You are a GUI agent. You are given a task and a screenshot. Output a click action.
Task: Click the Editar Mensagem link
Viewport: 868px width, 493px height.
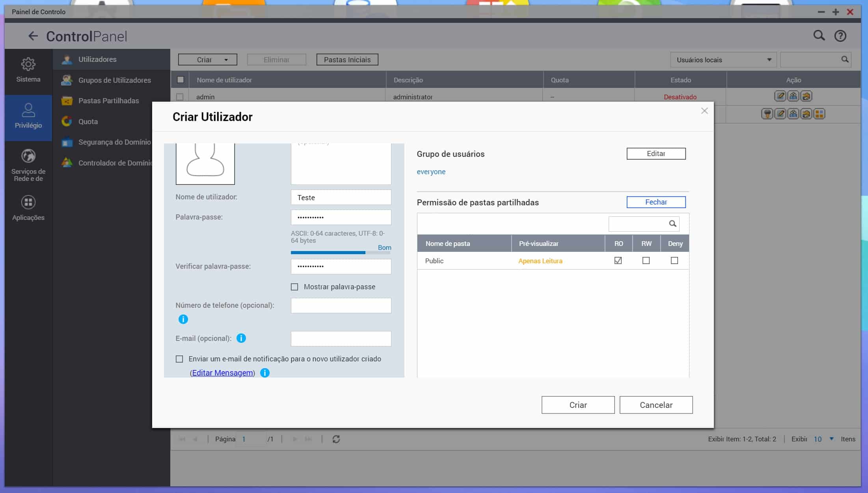[223, 373]
